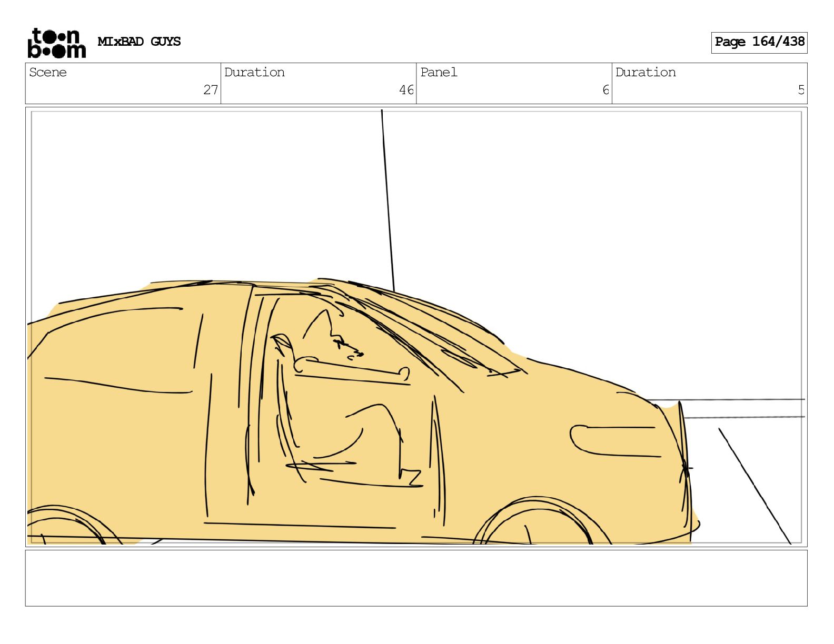Viewport: 834px width, 644px height.
Task: Click the 'Scene' field label
Action: tap(48, 73)
